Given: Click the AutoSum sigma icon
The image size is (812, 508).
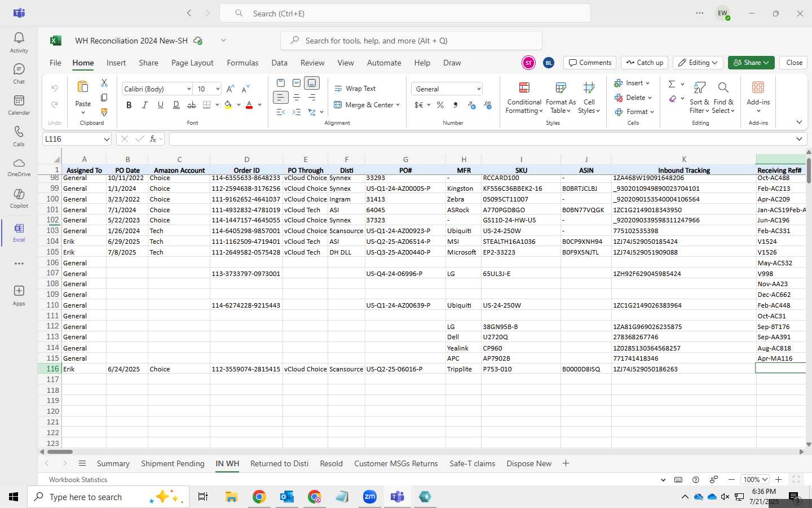Looking at the screenshot, I should (672, 84).
